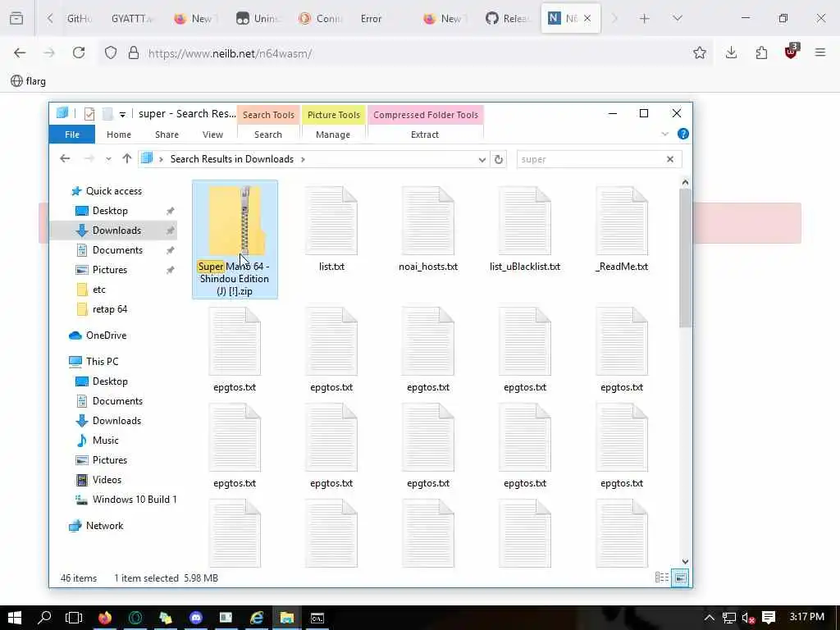Open pinned Documents under Quick access

[x=117, y=250]
